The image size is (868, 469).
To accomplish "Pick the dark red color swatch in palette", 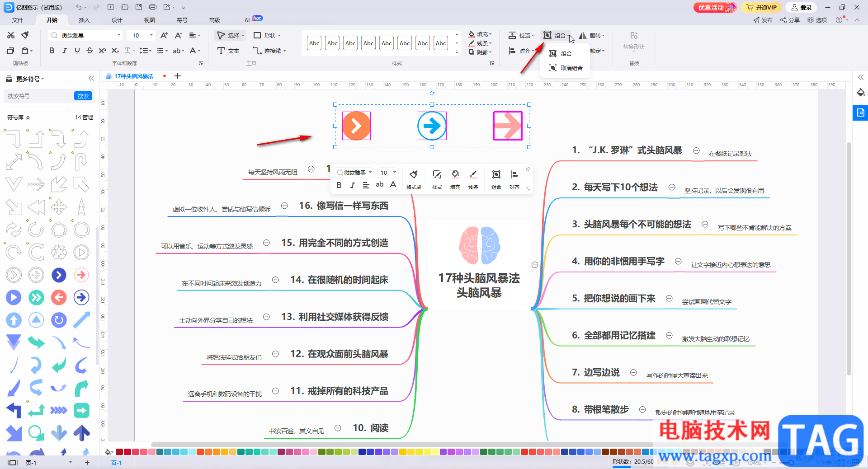I will pyautogui.click(x=119, y=452).
